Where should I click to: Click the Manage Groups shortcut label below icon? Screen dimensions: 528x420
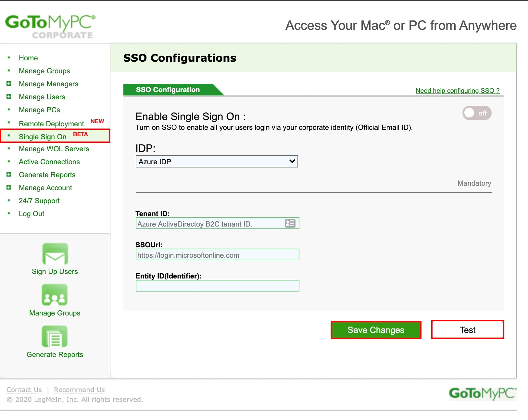coord(55,313)
